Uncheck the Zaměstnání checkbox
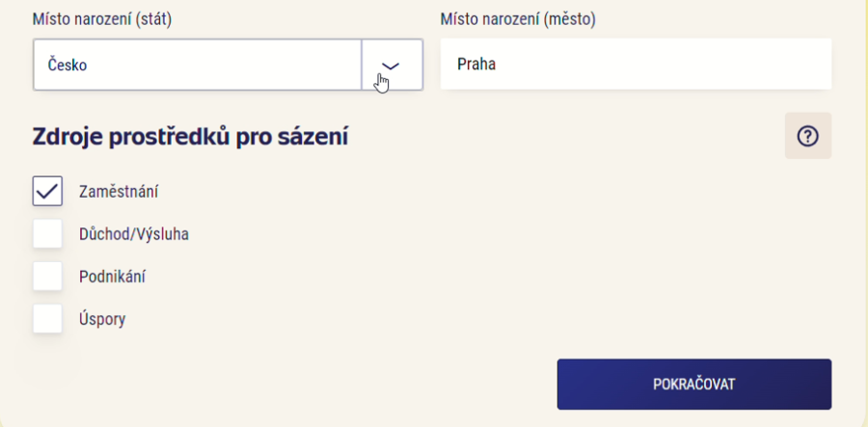The image size is (868, 427). 47,192
